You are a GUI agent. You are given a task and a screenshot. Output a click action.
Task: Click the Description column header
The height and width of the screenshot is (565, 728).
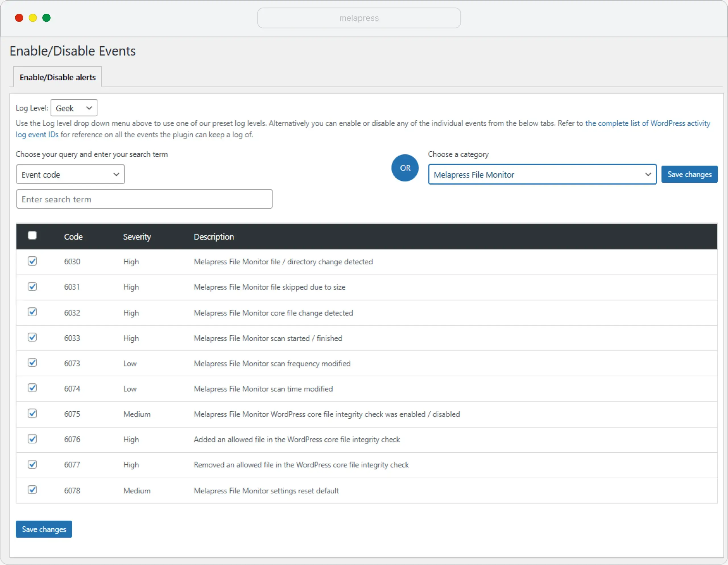[214, 237]
